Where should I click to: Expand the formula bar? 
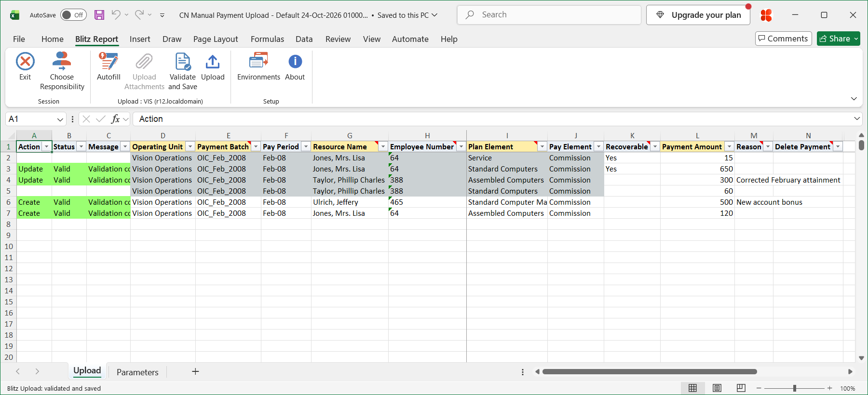[x=857, y=118]
